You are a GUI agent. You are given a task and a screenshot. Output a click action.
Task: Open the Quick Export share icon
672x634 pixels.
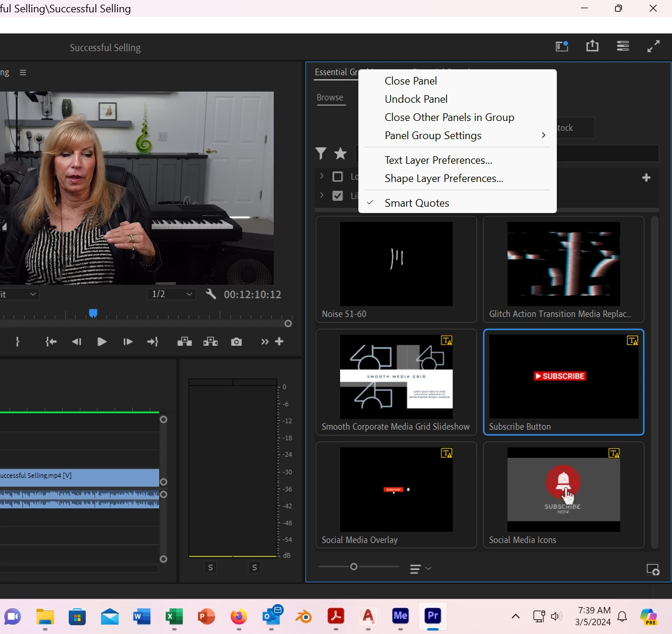[x=592, y=46]
